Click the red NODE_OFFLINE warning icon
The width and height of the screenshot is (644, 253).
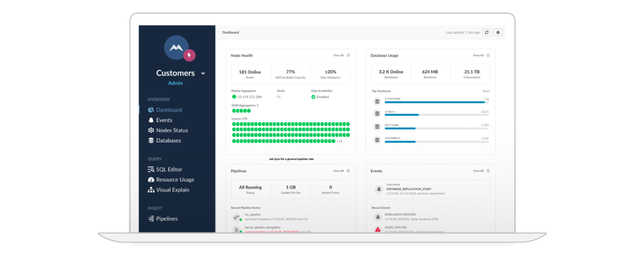(x=378, y=230)
